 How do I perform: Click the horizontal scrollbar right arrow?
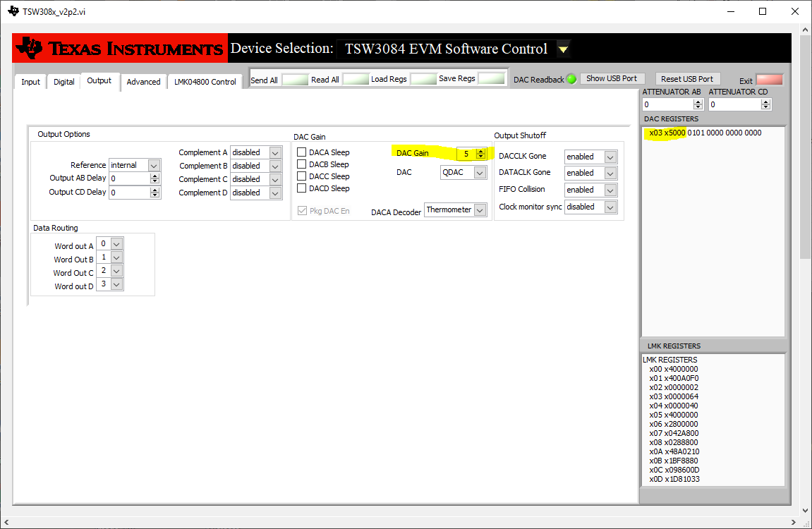pos(794,522)
